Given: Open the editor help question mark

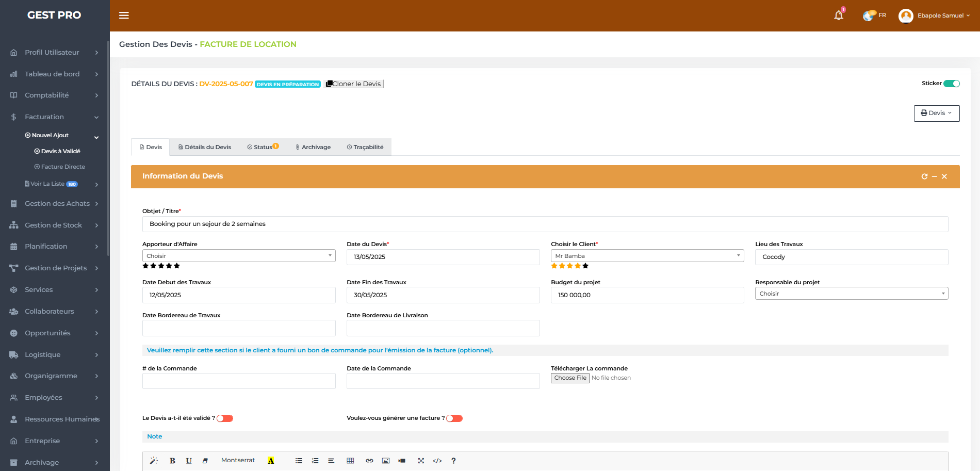Looking at the screenshot, I should click(x=453, y=461).
